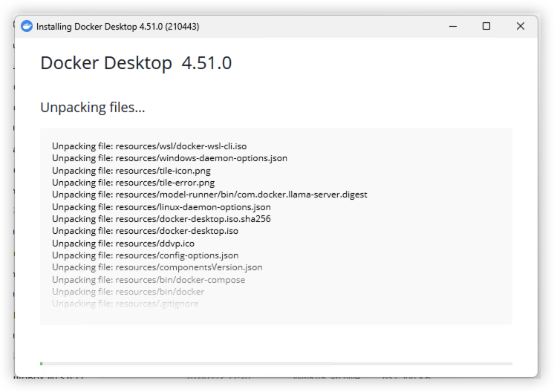
Task: Select the config-options.json log line
Action: [146, 255]
